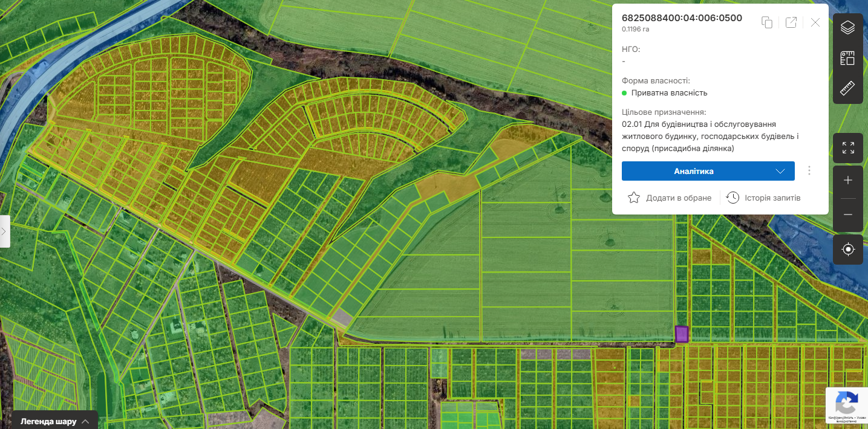Expand the collapsed left sidebar

[x=5, y=231]
